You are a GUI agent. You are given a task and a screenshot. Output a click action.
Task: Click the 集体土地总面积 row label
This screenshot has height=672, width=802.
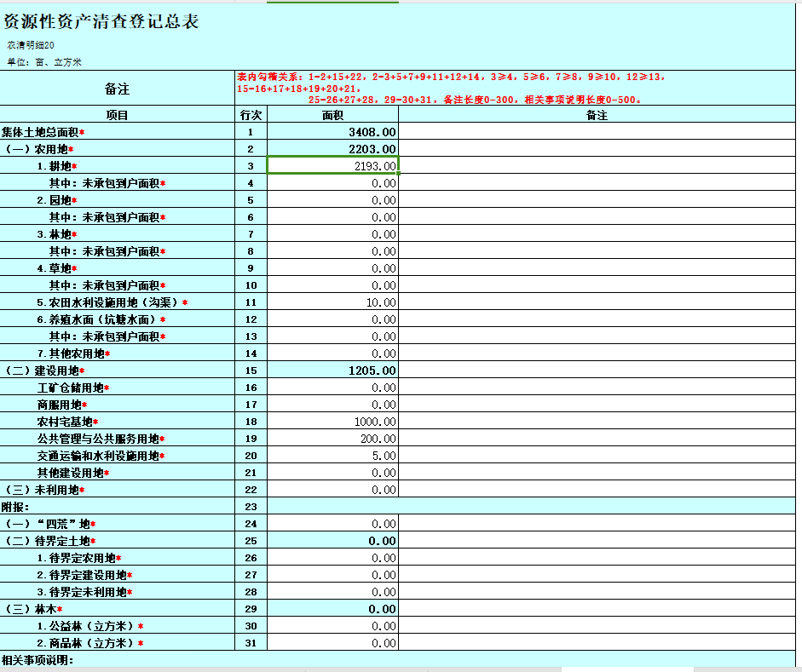pyautogui.click(x=43, y=132)
